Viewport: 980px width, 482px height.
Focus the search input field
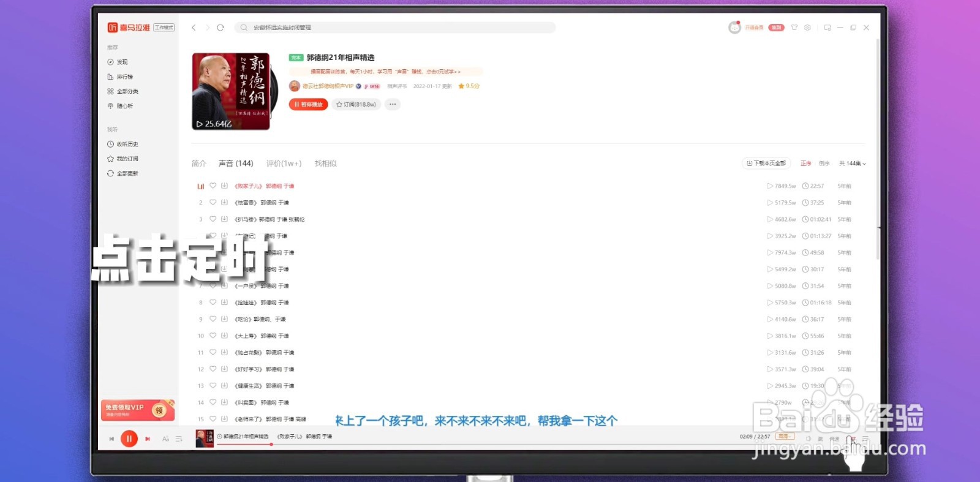click(395, 28)
